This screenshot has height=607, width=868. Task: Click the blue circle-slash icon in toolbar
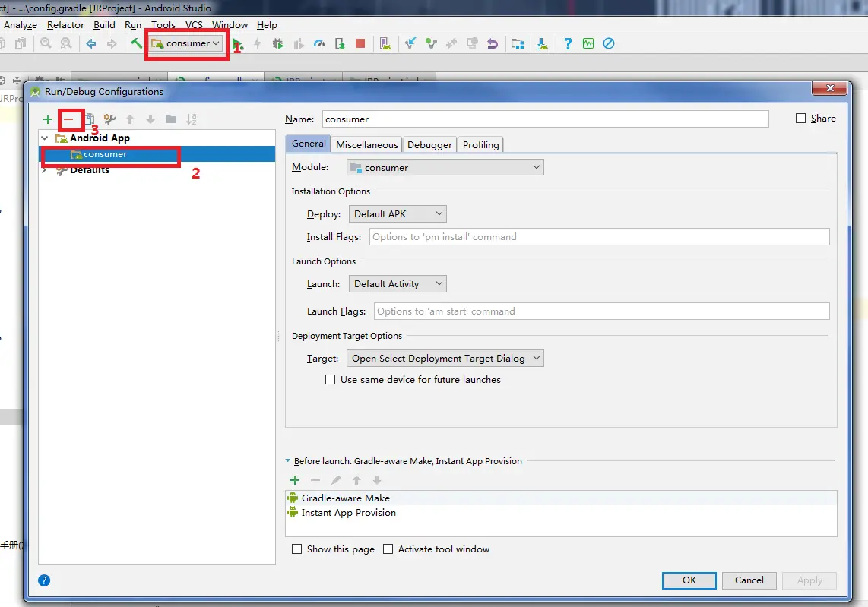608,43
